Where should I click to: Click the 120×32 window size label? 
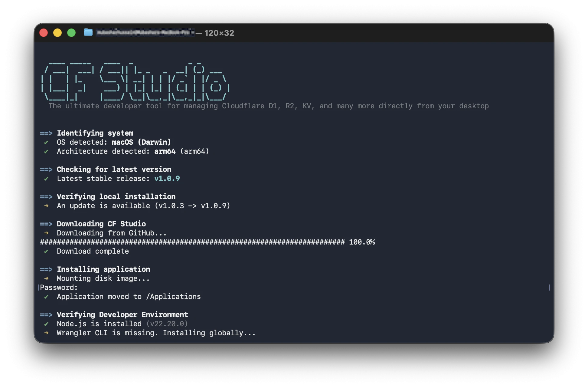[219, 33]
